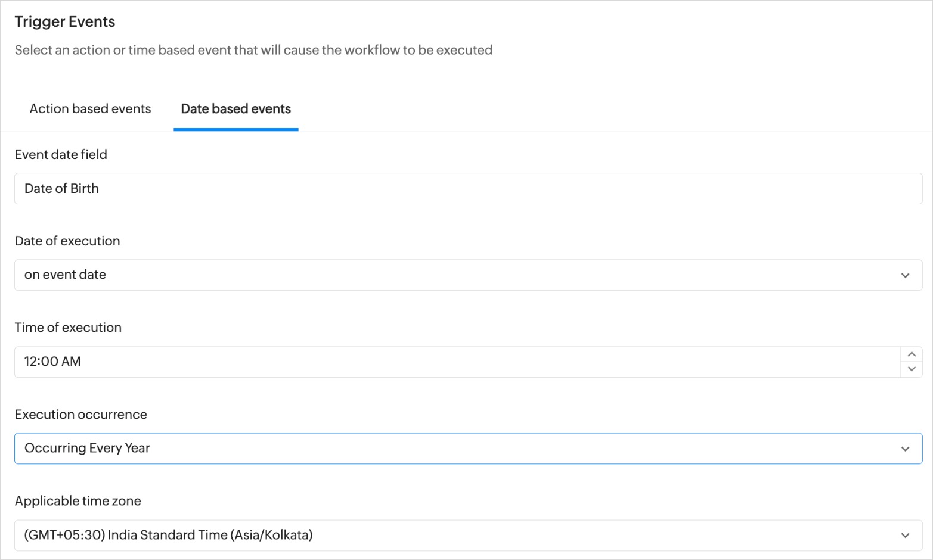The height and width of the screenshot is (560, 933).
Task: Click the 'Applicable time zone' label
Action: pyautogui.click(x=78, y=501)
